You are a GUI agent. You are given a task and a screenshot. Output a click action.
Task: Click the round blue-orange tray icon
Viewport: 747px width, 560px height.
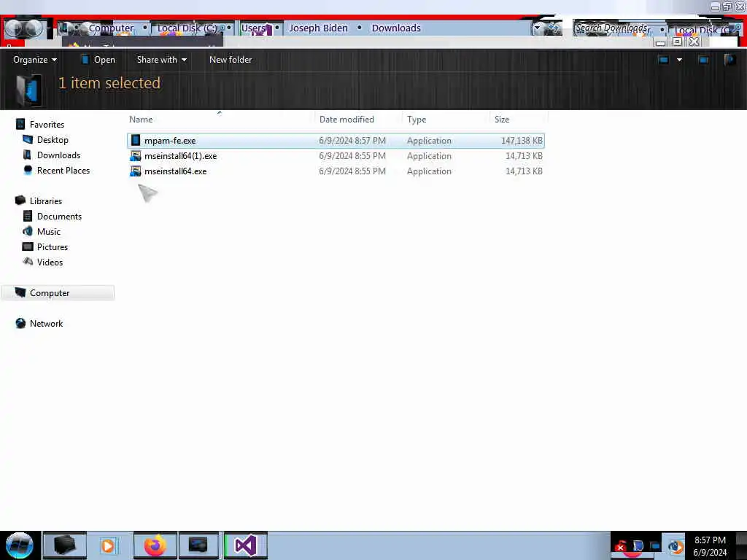675,546
